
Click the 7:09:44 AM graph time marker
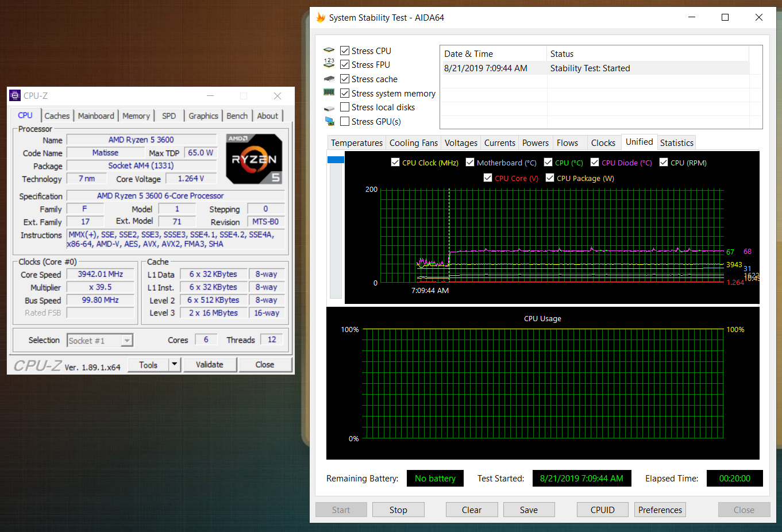pyautogui.click(x=430, y=290)
